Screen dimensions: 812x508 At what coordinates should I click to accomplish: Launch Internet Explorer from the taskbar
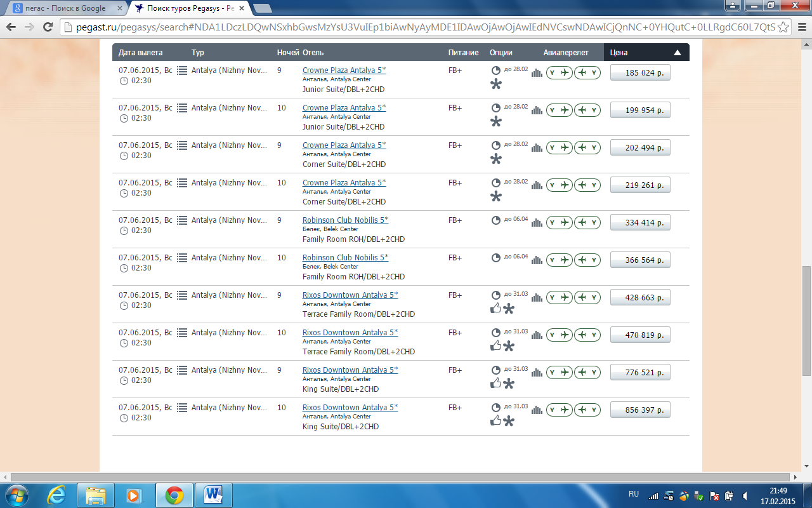pyautogui.click(x=58, y=495)
